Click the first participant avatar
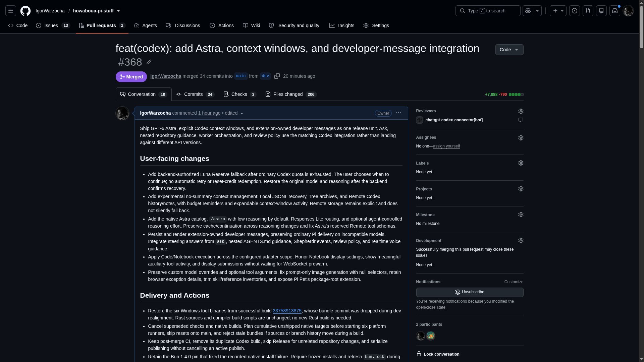 [421, 336]
